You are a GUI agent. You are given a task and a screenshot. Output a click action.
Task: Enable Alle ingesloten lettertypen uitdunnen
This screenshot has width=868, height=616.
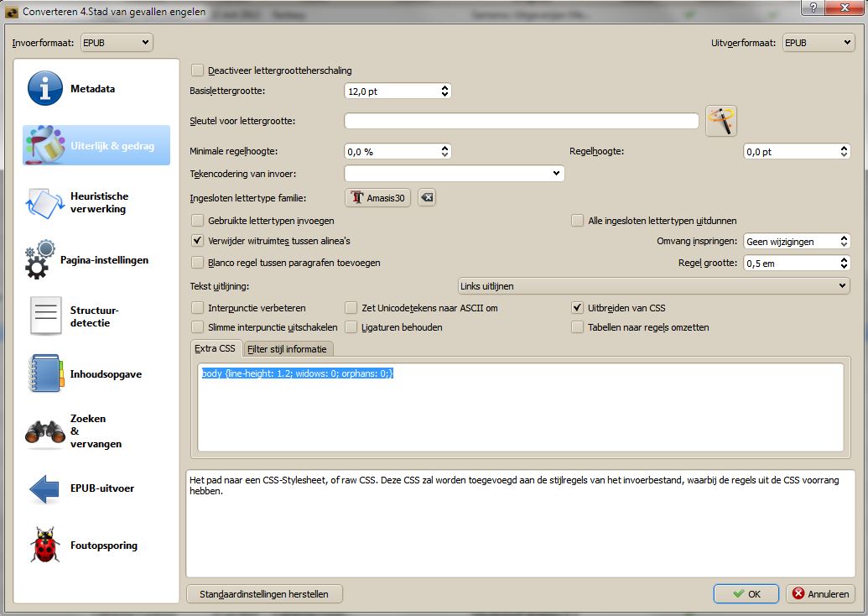(577, 221)
